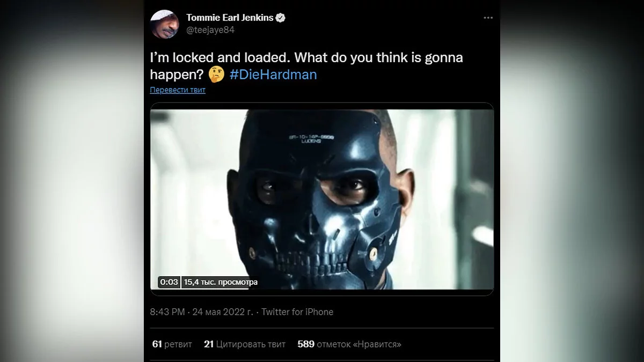Click the 0:03 video duration badge
Image resolution: width=644 pixels, height=362 pixels.
169,282
